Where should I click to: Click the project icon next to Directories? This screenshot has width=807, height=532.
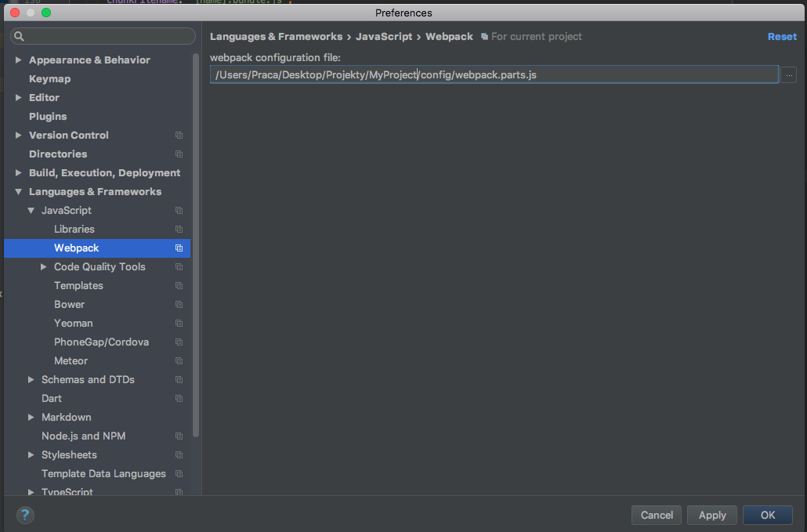[179, 154]
